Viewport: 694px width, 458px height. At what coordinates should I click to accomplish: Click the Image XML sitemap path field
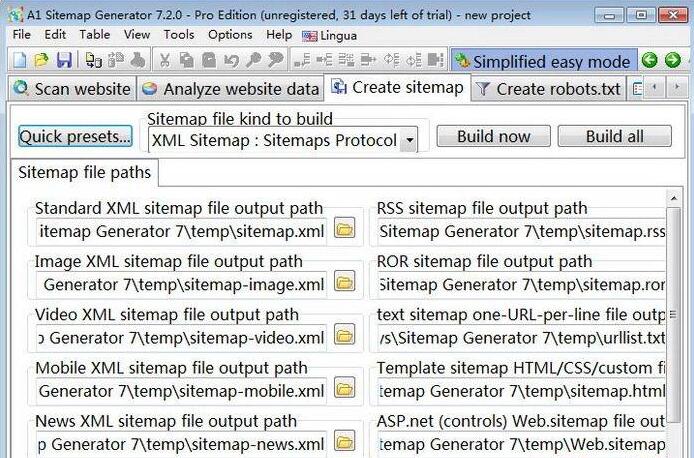[x=181, y=285]
